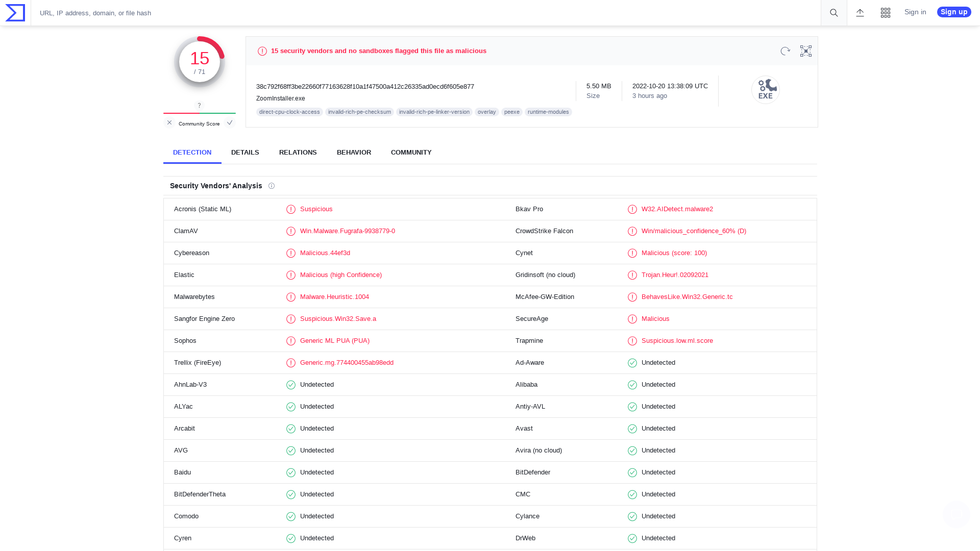Screen dimensions: 980x551
Task: Open the chat help bubble in the bottom corner
Action: click(957, 514)
